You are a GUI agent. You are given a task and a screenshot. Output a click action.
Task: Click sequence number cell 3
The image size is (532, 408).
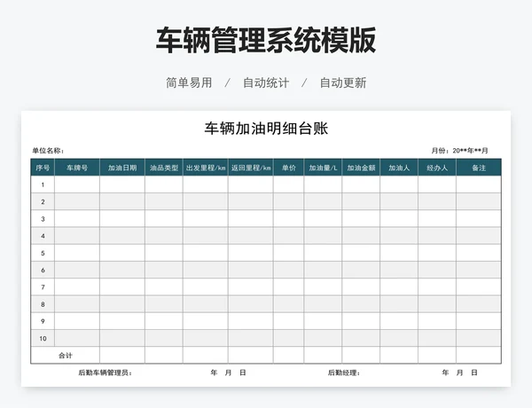pyautogui.click(x=43, y=218)
